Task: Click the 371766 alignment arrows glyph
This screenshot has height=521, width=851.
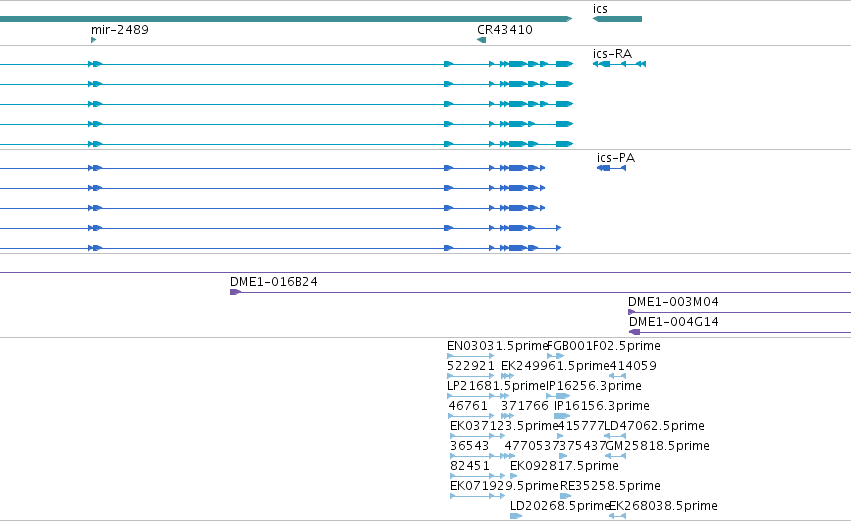Action: pos(507,416)
